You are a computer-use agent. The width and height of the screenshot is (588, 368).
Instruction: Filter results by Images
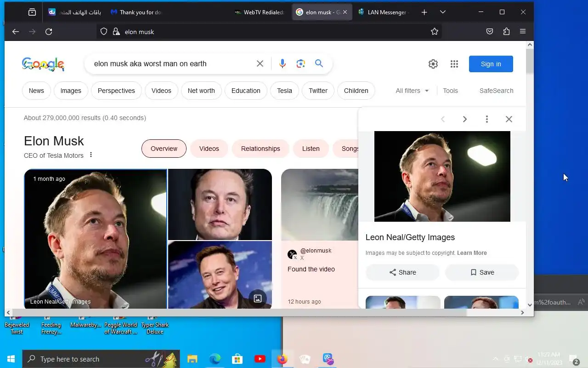71,91
